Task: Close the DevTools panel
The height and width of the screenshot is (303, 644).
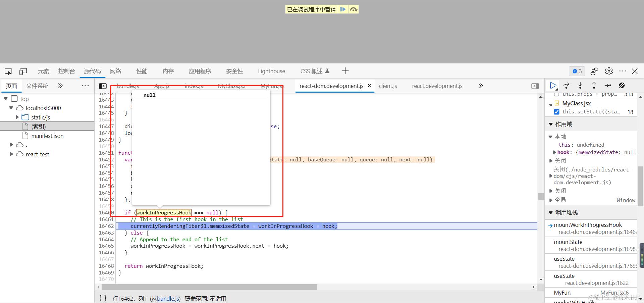Action: 635,71
